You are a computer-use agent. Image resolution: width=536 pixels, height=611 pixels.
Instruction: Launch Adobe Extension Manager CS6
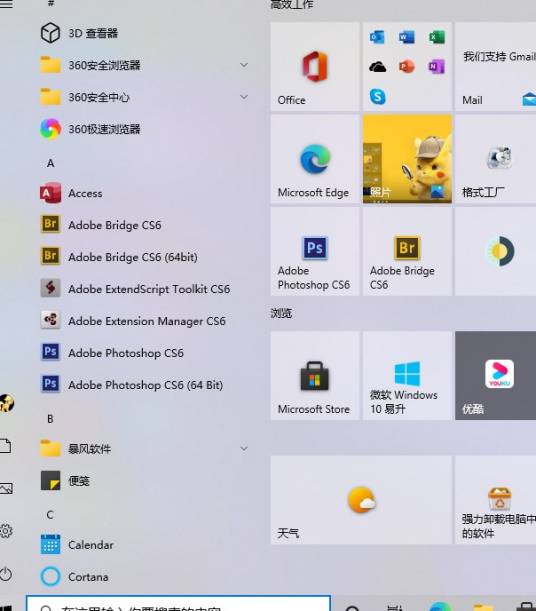(145, 321)
